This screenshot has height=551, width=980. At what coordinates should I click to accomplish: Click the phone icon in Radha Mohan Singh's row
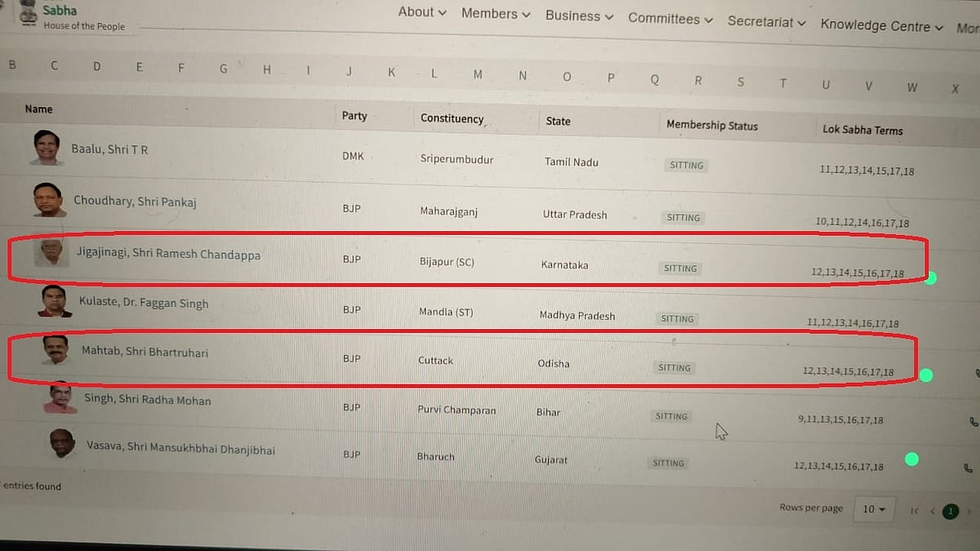(x=973, y=423)
